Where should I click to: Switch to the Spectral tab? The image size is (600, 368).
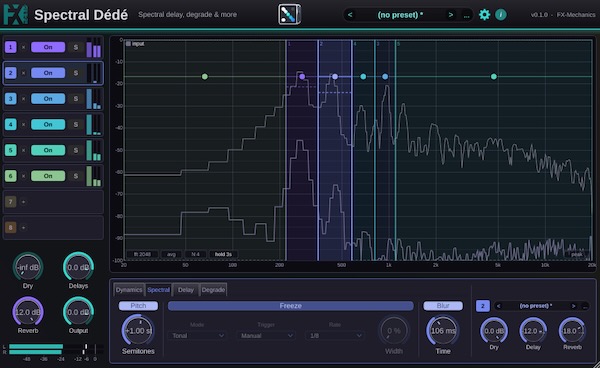158,290
